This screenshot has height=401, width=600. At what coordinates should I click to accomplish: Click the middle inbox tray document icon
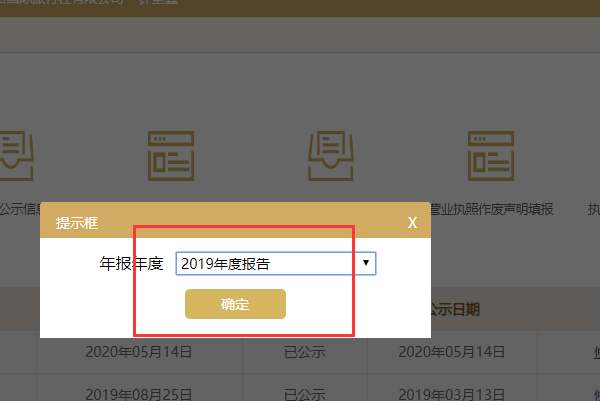pos(331,156)
